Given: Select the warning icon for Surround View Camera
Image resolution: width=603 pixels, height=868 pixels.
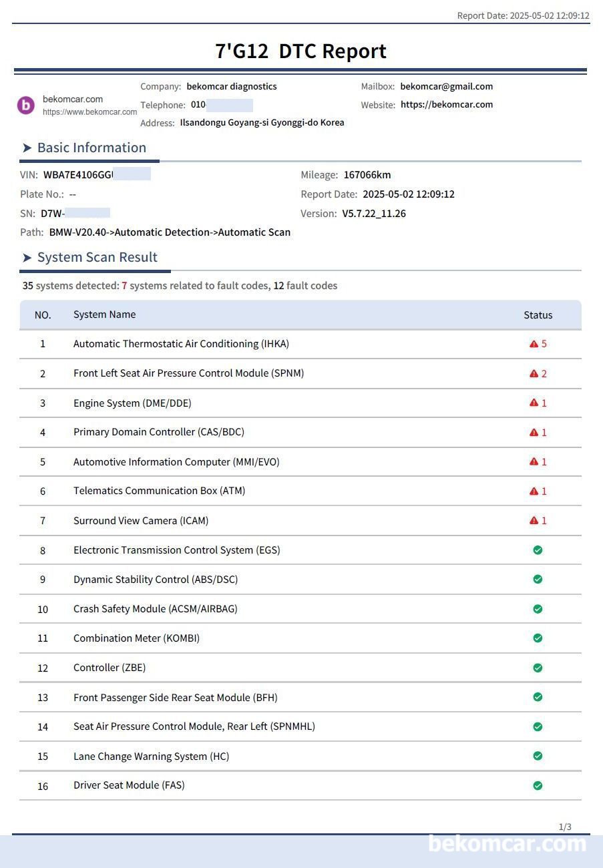Looking at the screenshot, I should click(x=534, y=520).
